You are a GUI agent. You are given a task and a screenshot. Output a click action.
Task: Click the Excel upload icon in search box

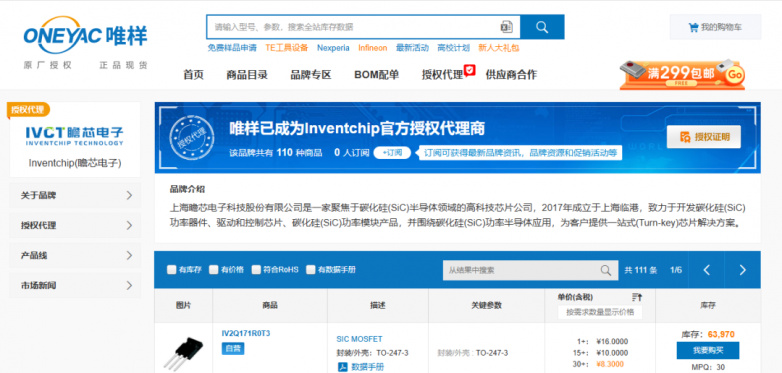pos(506,27)
